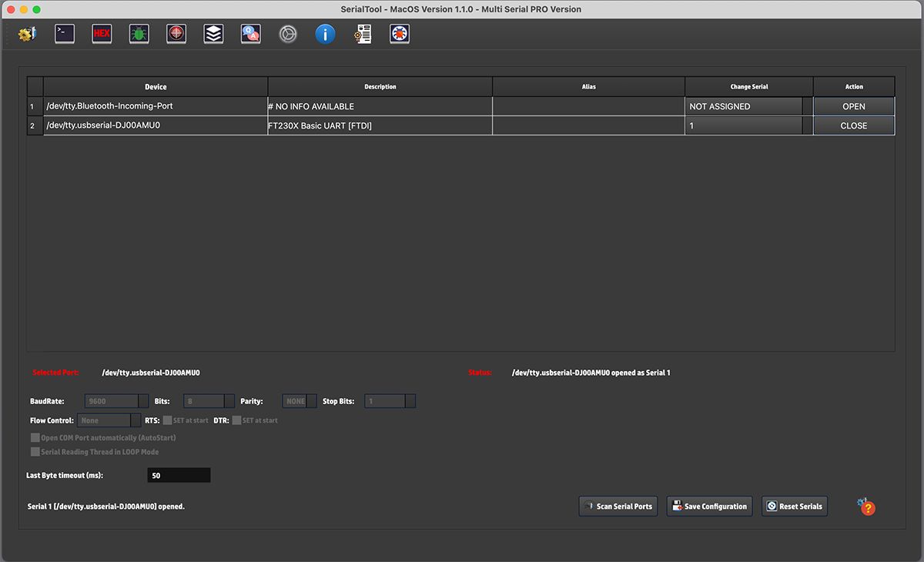
Task: Open the license document icon
Action: tap(362, 34)
